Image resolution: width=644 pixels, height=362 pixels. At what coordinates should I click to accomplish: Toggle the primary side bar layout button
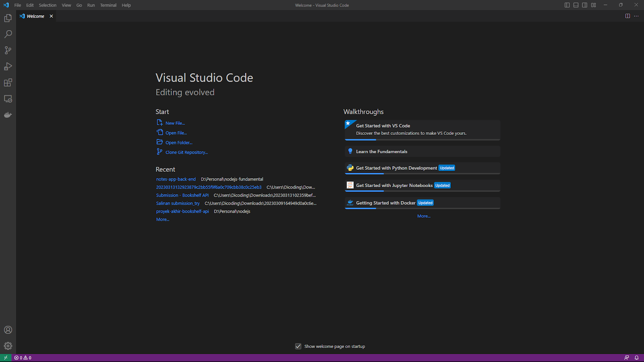click(x=567, y=5)
